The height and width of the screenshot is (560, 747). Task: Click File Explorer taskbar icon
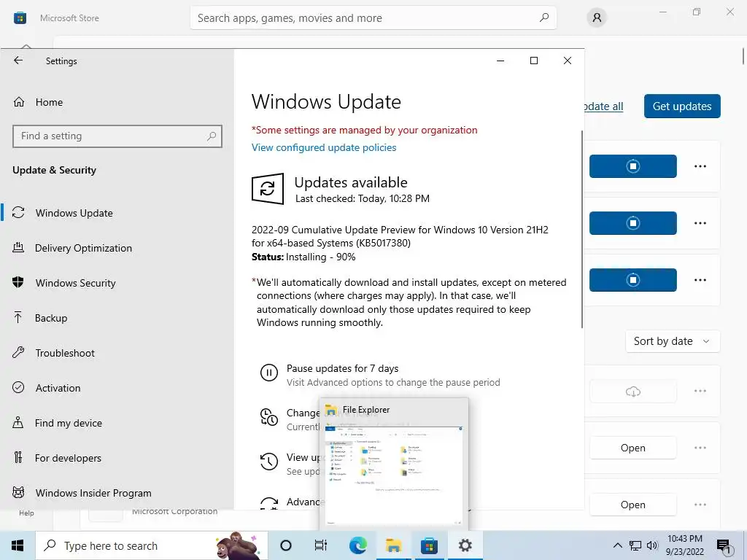[x=393, y=545]
